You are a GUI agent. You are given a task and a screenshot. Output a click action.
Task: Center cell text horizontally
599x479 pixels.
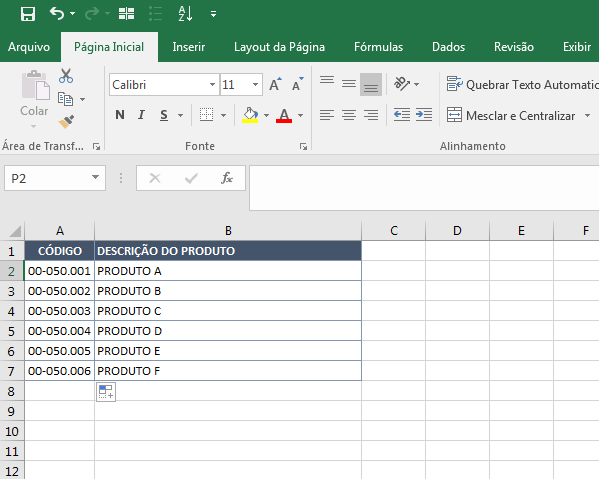tap(349, 115)
